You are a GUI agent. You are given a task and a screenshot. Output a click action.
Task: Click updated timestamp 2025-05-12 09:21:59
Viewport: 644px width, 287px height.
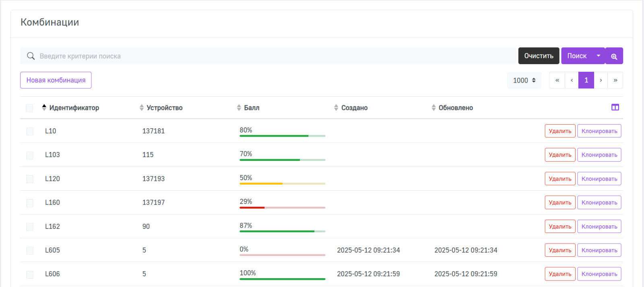click(466, 274)
